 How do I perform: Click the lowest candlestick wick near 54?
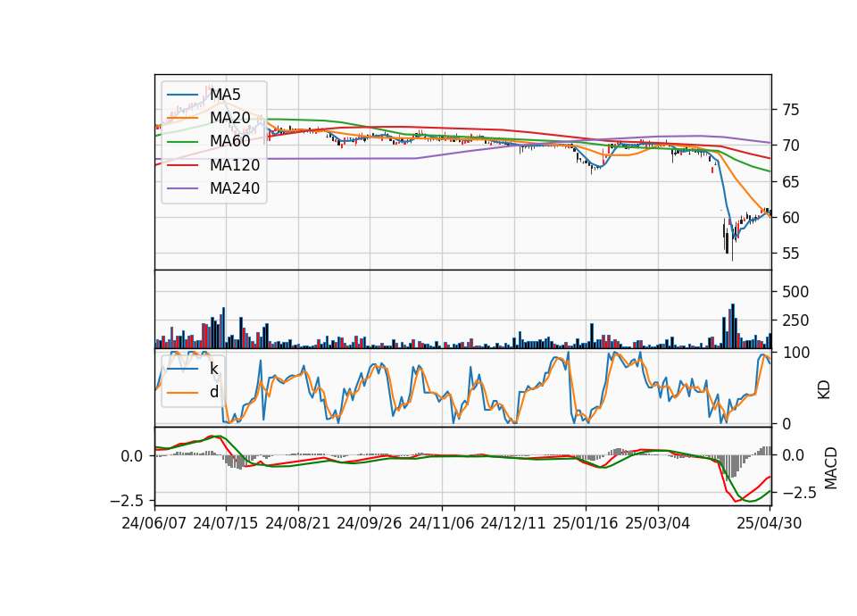(732, 249)
